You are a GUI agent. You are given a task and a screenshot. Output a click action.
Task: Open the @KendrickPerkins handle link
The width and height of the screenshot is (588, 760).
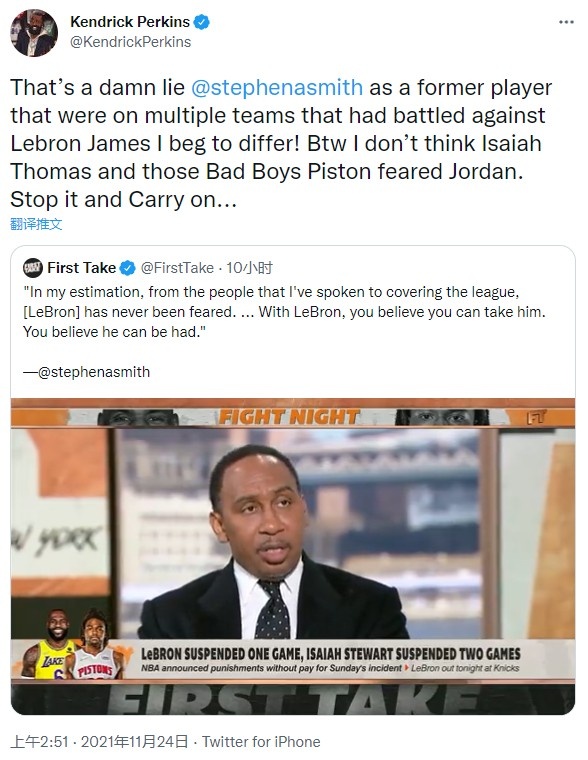[x=130, y=42]
